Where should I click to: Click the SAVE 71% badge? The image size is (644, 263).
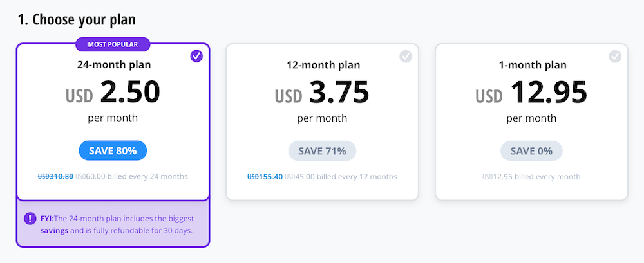(x=322, y=150)
